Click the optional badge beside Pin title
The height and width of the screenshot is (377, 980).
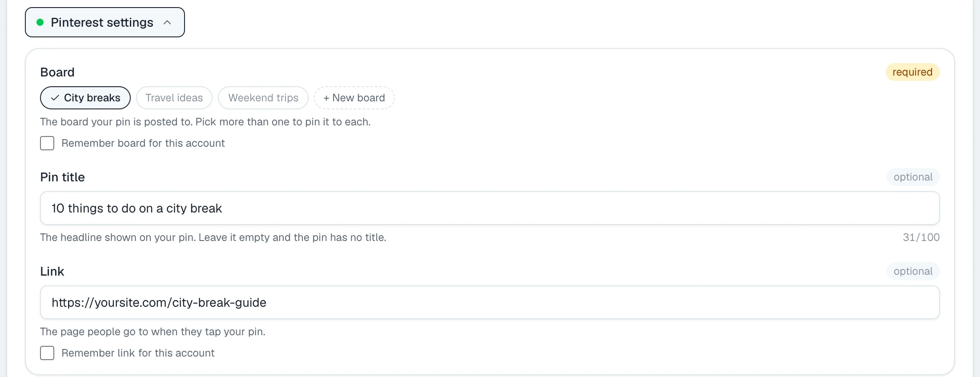[913, 177]
